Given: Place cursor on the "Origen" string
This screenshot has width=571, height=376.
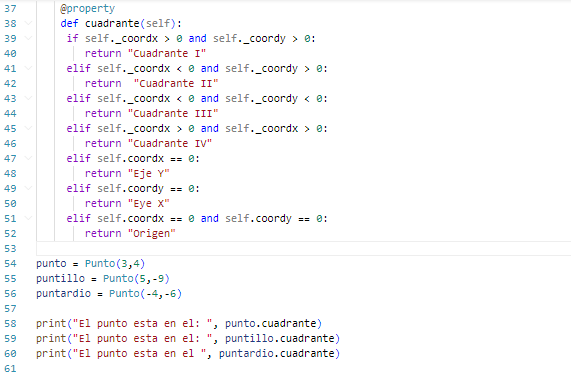Looking at the screenshot, I should point(151,233).
